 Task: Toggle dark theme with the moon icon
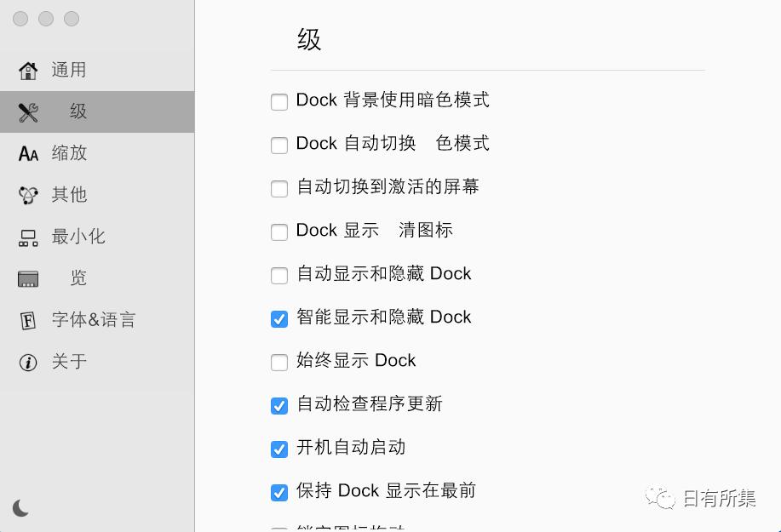(21, 508)
